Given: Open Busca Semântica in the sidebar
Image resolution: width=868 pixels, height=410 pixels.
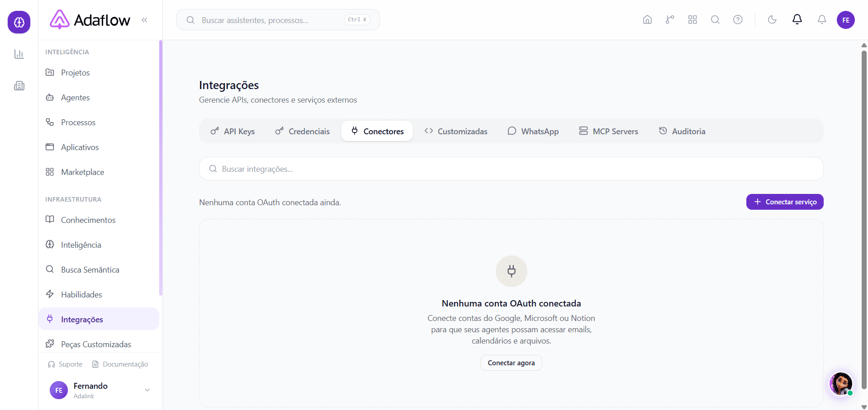Looking at the screenshot, I should [x=99, y=270].
